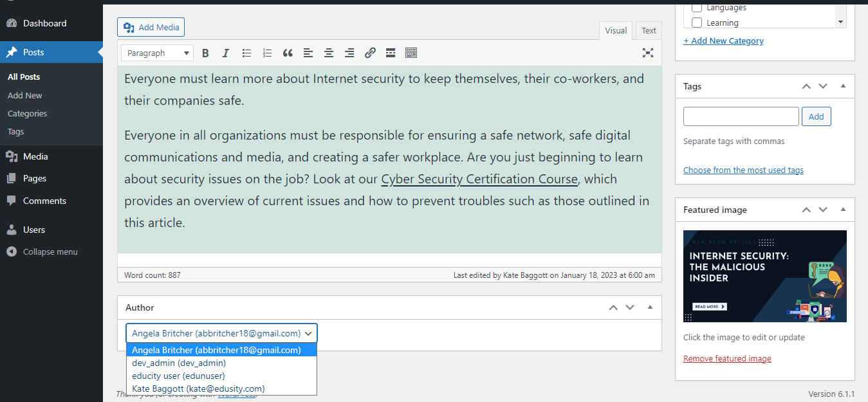Enable distraction-free fullscreen mode

point(648,53)
